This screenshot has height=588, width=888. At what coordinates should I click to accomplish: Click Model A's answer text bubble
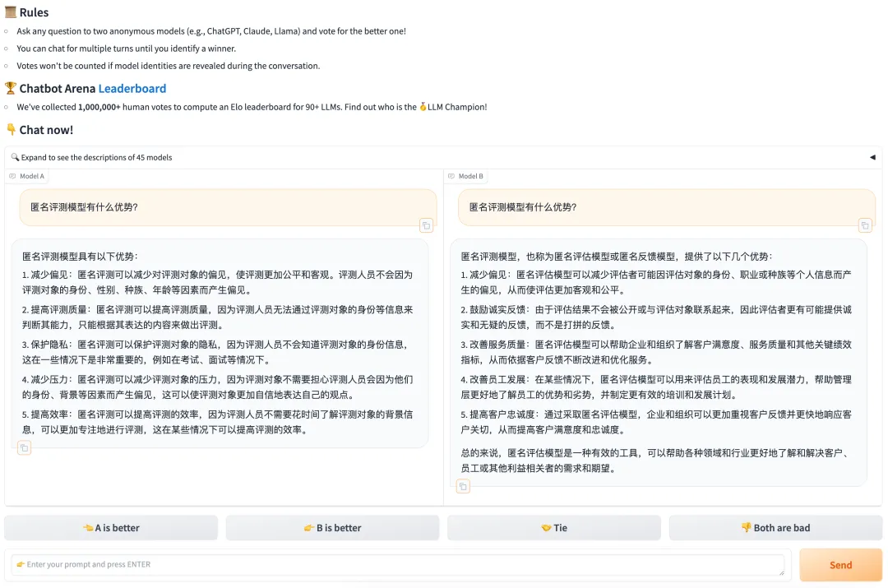pyautogui.click(x=220, y=343)
